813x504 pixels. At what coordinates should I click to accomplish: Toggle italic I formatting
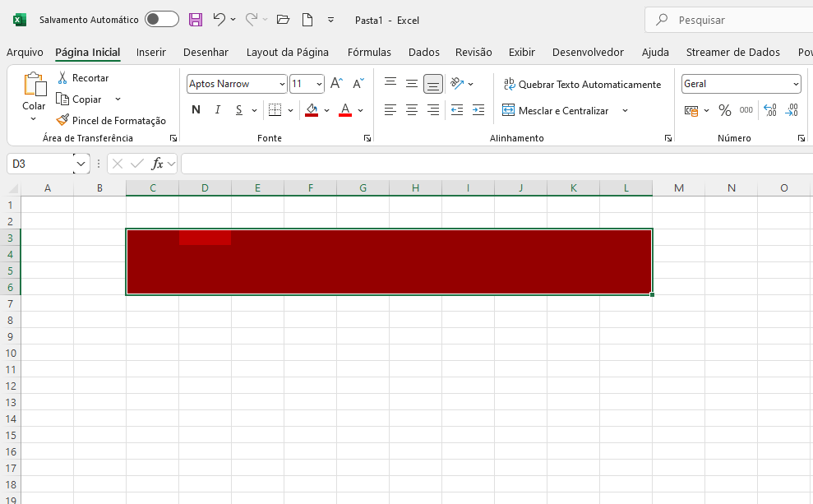[x=218, y=110]
